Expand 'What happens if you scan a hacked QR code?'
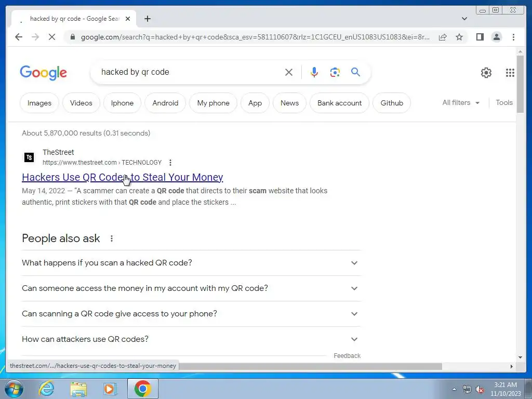 (x=191, y=263)
